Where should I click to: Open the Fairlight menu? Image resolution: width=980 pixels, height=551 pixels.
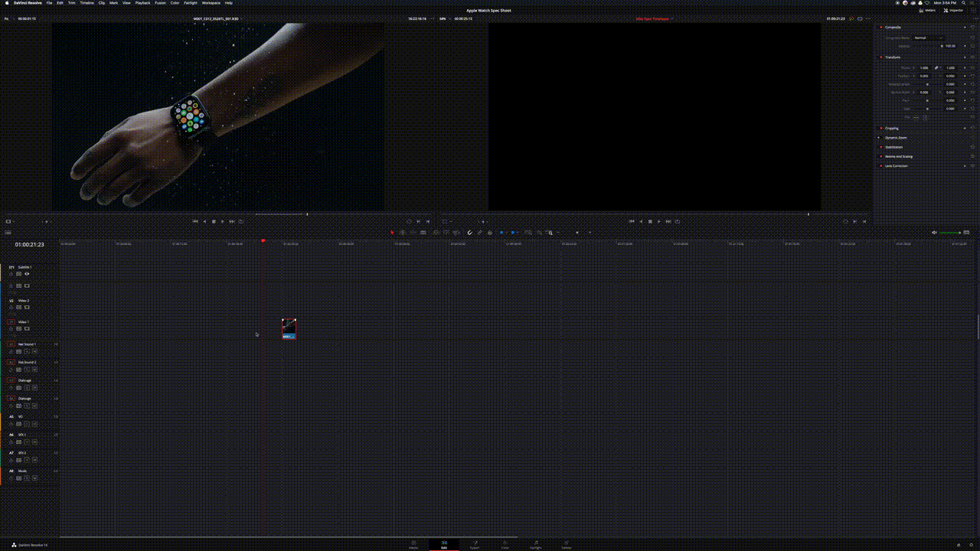[191, 3]
